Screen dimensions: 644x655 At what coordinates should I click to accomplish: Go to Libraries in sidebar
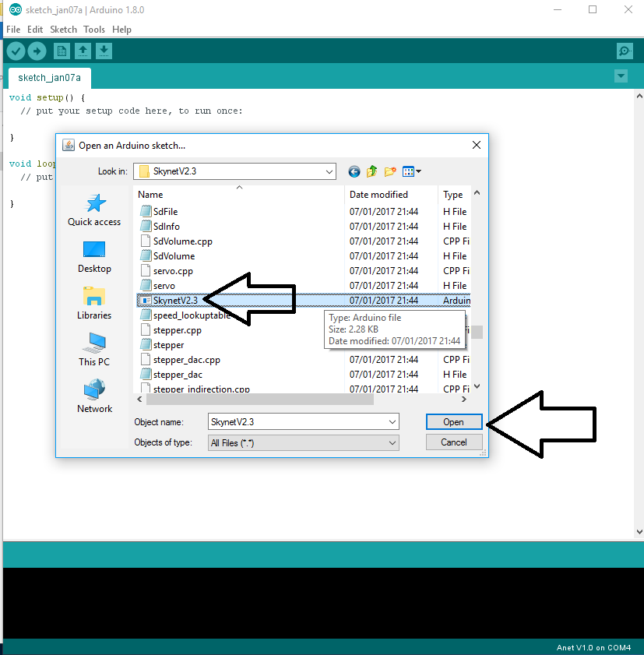(94, 304)
